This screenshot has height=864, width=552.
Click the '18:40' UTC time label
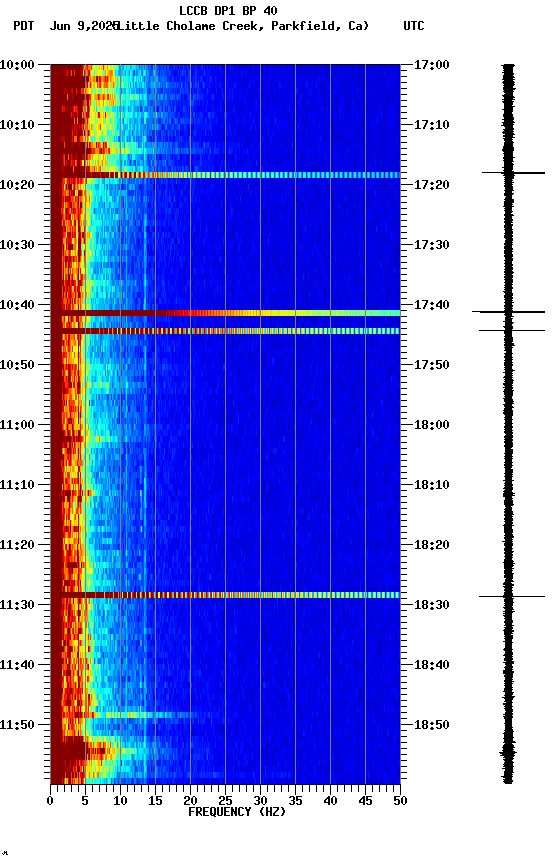(x=432, y=666)
